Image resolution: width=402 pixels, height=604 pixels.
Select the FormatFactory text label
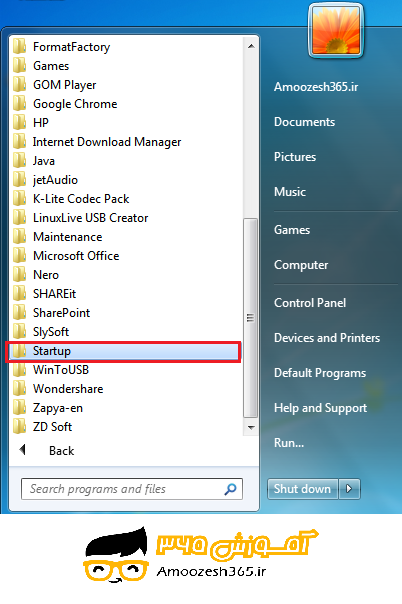(x=71, y=47)
